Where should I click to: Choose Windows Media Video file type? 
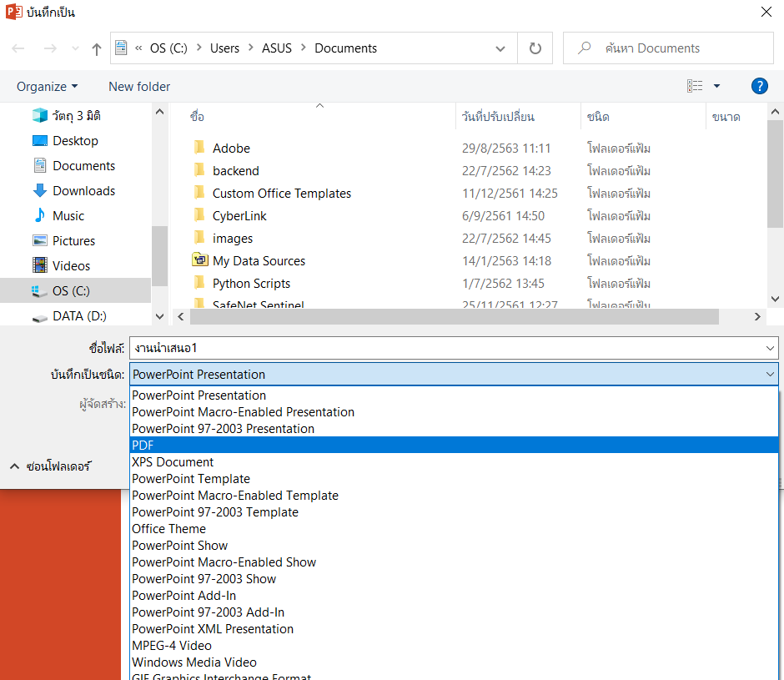tap(454, 662)
